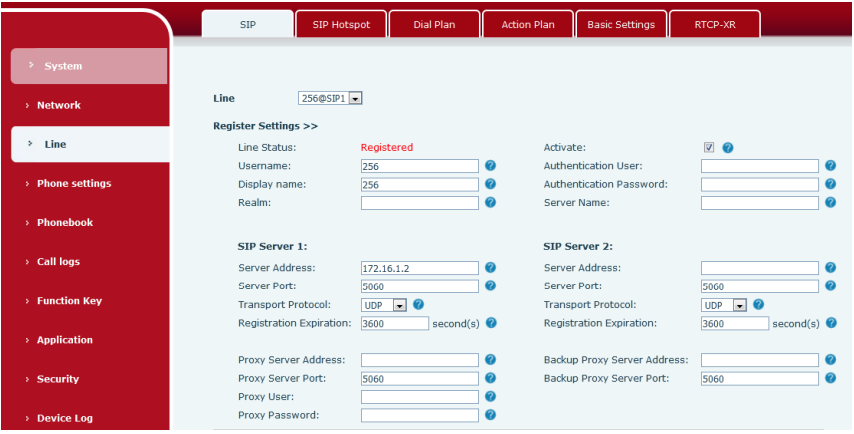Click help icon next to Realm field
The image size is (854, 434).
pyautogui.click(x=490, y=203)
